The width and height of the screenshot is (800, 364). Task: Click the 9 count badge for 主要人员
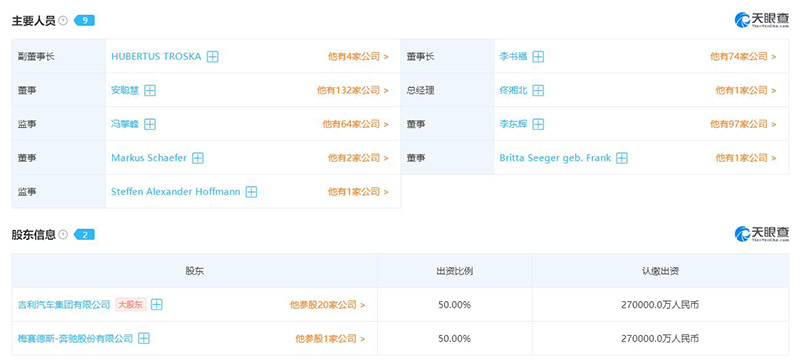[85, 21]
